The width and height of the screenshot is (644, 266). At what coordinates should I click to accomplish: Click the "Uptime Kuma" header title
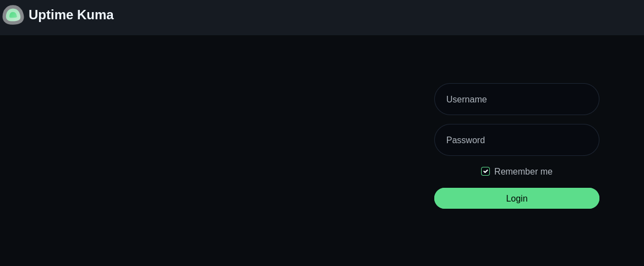pos(71,15)
